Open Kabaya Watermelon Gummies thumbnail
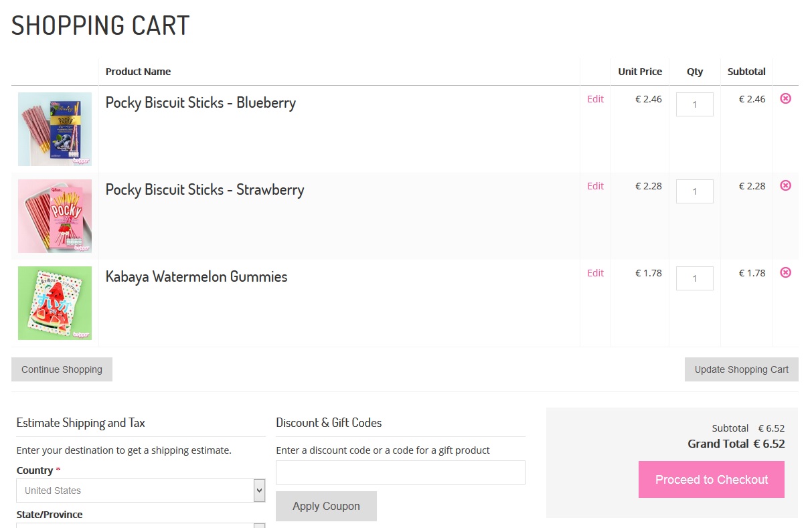Image resolution: width=812 pixels, height=528 pixels. coord(55,303)
